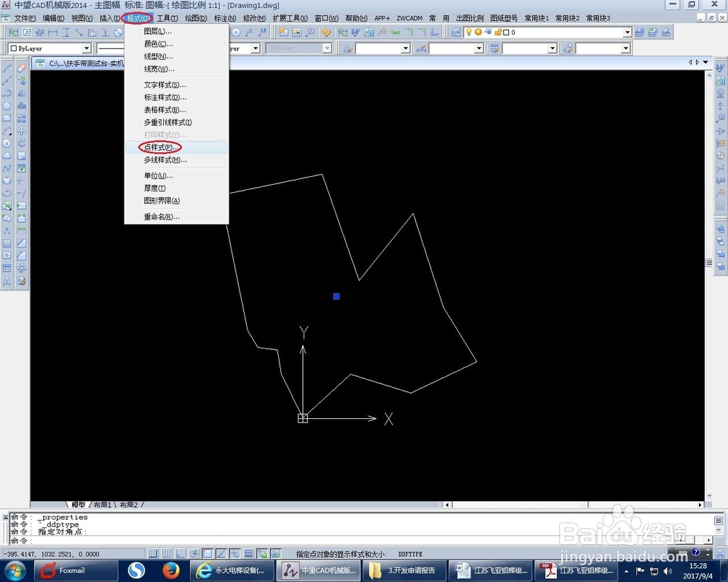This screenshot has width=728, height=582.
Task: Expand the layer list dropdown showing 0
Action: pyautogui.click(x=628, y=33)
